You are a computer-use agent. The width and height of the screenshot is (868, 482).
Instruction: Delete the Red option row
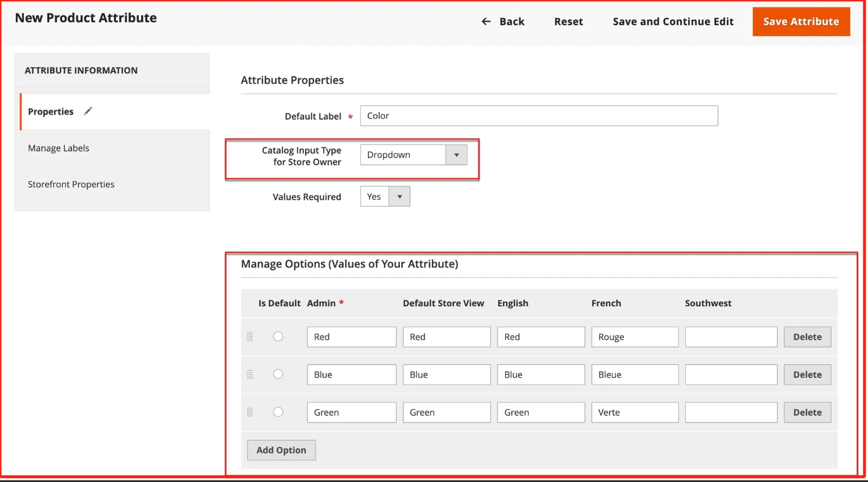807,337
